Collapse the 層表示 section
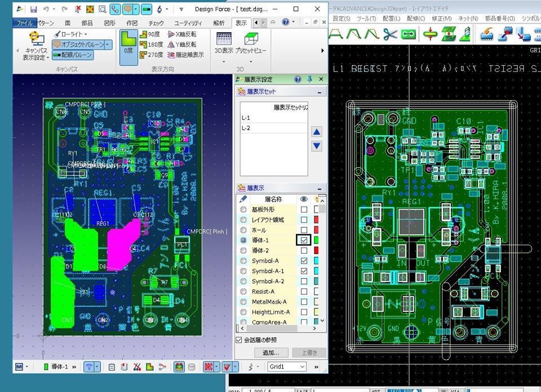Viewport: 541px width, 392px height. (x=320, y=189)
